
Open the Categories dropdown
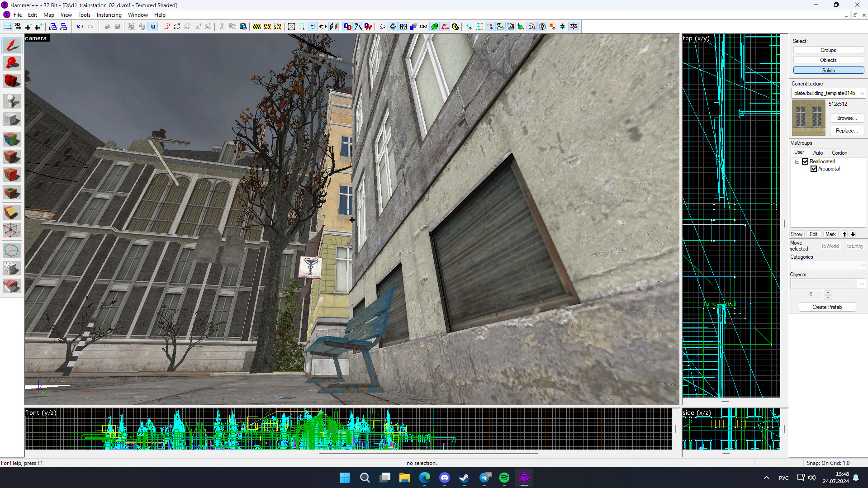pos(863,265)
